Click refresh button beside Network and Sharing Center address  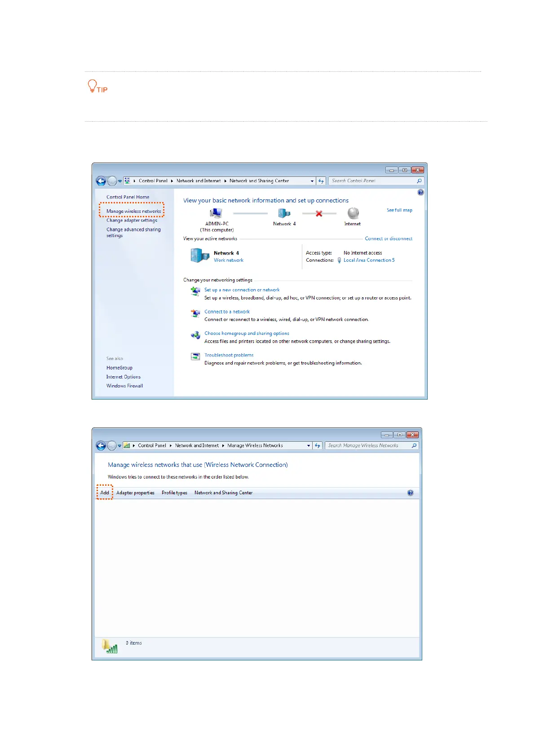(x=321, y=181)
